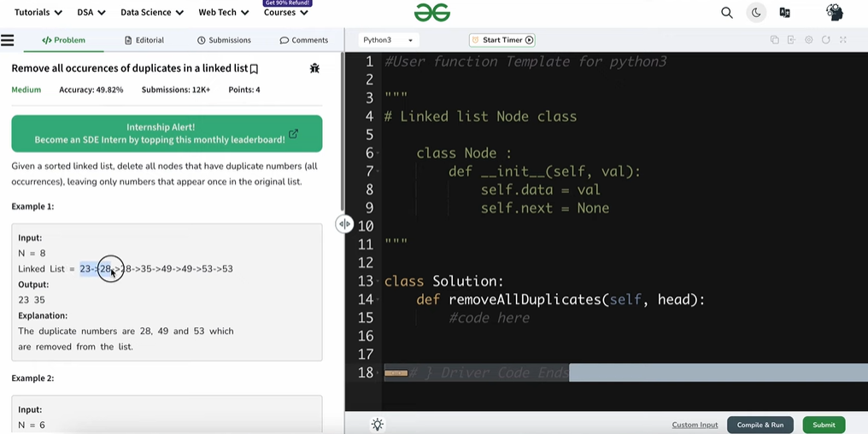This screenshot has width=868, height=434.
Task: Click 'self.data = val' on line 8
Action: pos(540,190)
